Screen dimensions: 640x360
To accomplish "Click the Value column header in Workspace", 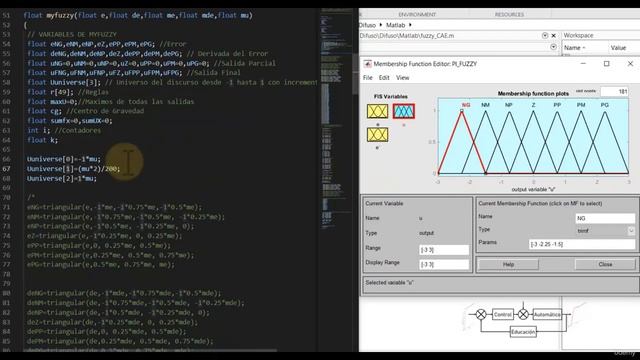I will pos(618,48).
